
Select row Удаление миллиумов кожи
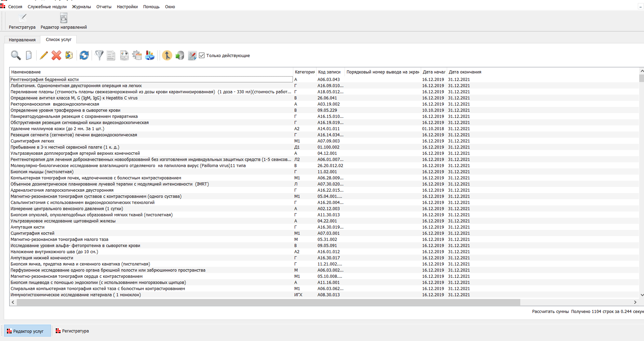point(324,128)
